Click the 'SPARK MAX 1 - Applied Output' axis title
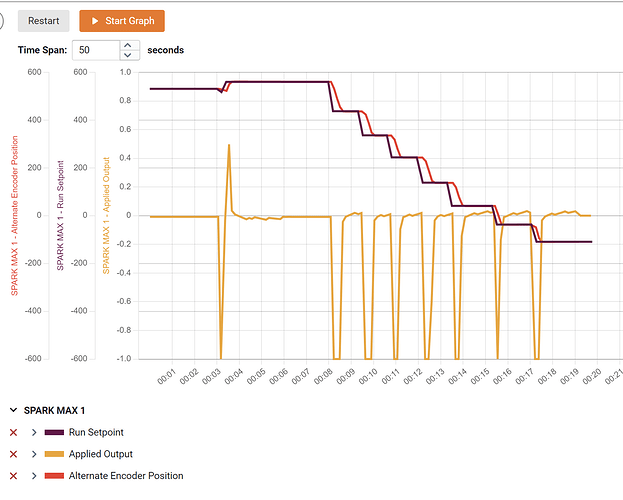Image resolution: width=623 pixels, height=500 pixels. (106, 215)
